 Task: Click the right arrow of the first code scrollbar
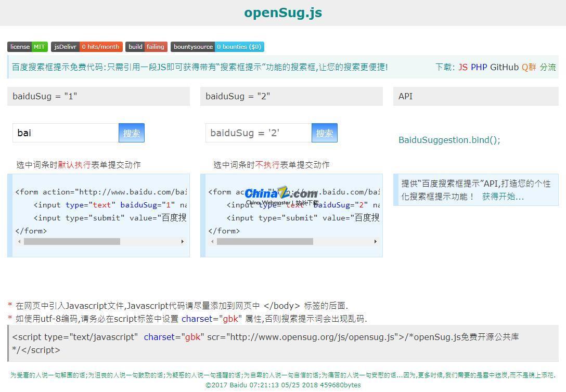[183, 241]
